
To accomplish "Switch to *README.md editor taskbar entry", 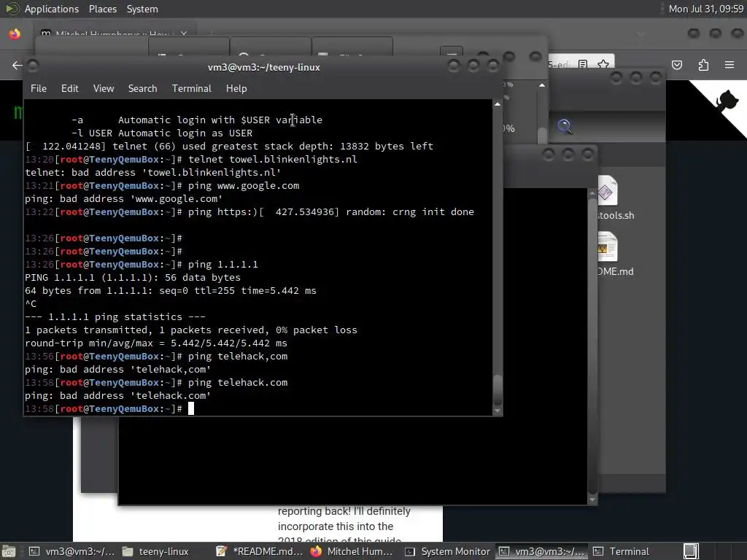I will (259, 551).
